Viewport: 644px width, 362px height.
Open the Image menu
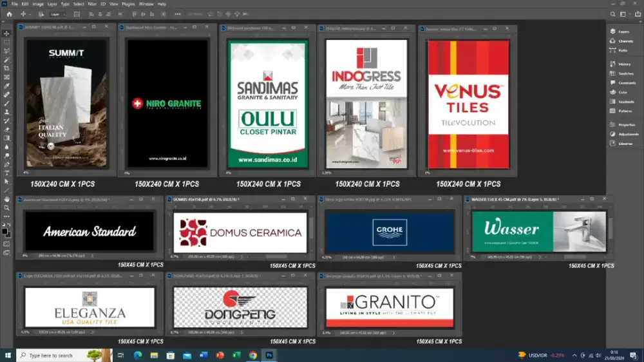pyautogui.click(x=38, y=4)
